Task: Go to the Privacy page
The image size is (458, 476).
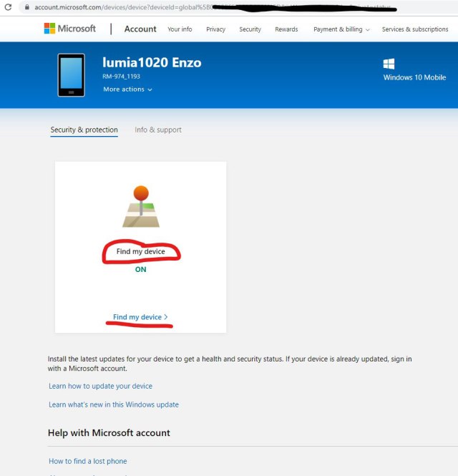Action: [x=215, y=29]
